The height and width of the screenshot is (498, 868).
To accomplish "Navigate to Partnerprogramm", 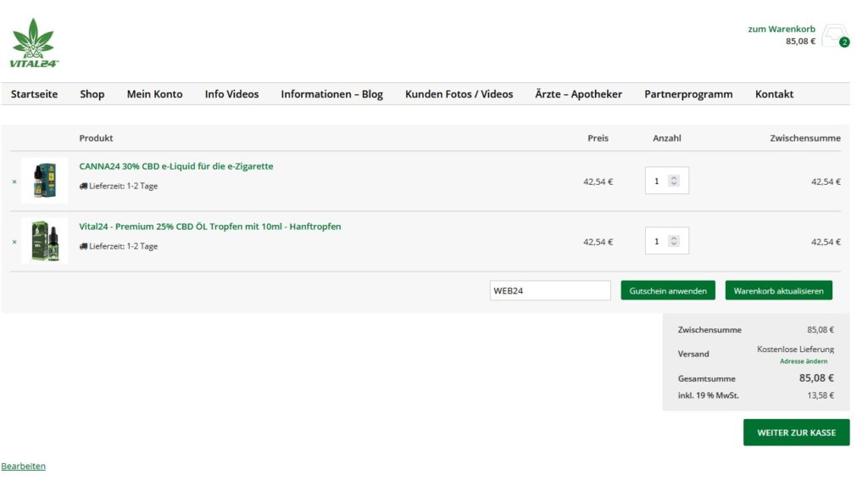I will 688,94.
